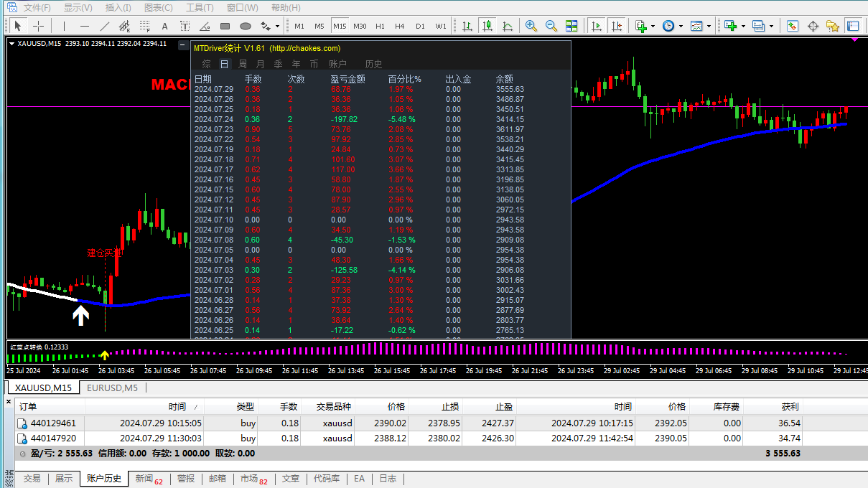The height and width of the screenshot is (488, 868).
Task: Switch chart to candlestick mode
Action: tap(487, 26)
